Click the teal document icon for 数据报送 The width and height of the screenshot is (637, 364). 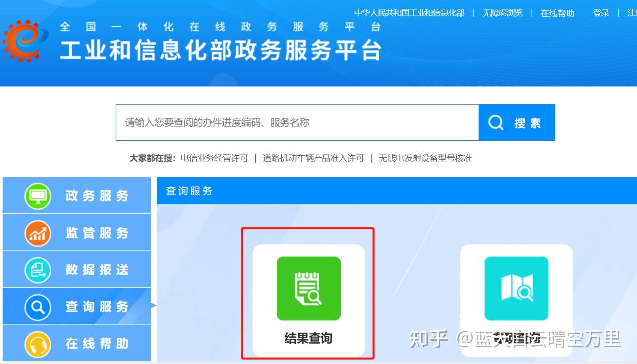(38, 270)
